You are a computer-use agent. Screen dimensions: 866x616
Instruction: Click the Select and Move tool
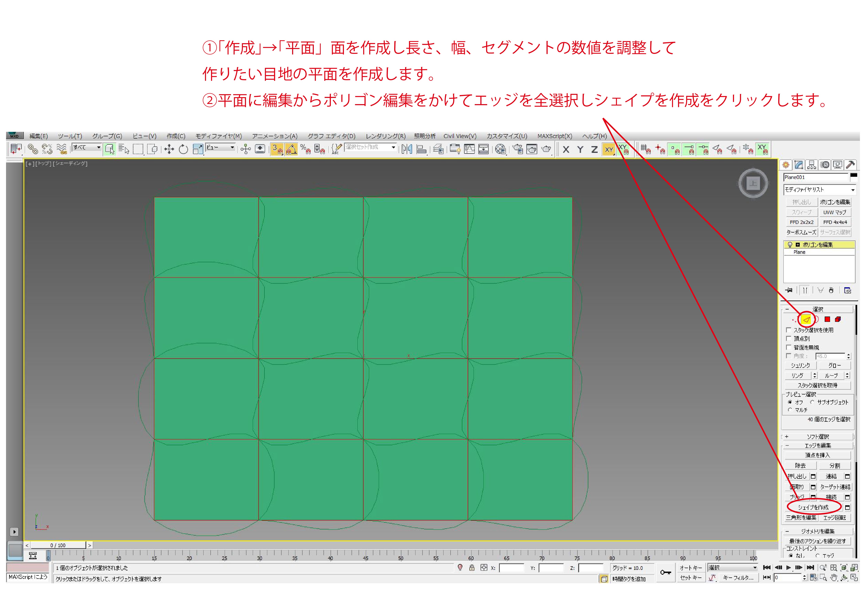(x=169, y=149)
